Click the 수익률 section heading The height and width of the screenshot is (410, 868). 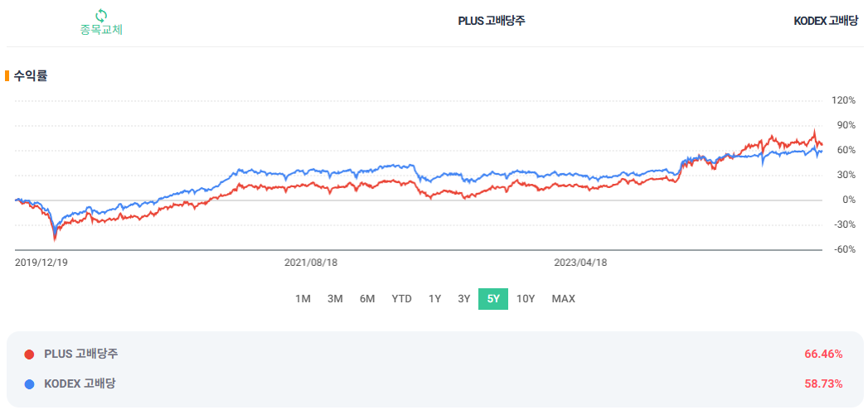(x=31, y=76)
